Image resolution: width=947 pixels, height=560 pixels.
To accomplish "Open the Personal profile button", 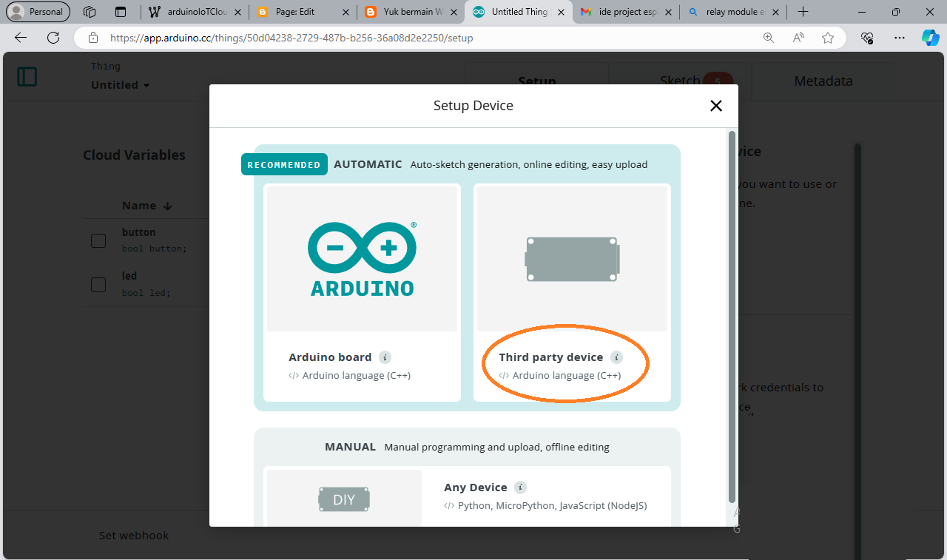I will click(38, 12).
